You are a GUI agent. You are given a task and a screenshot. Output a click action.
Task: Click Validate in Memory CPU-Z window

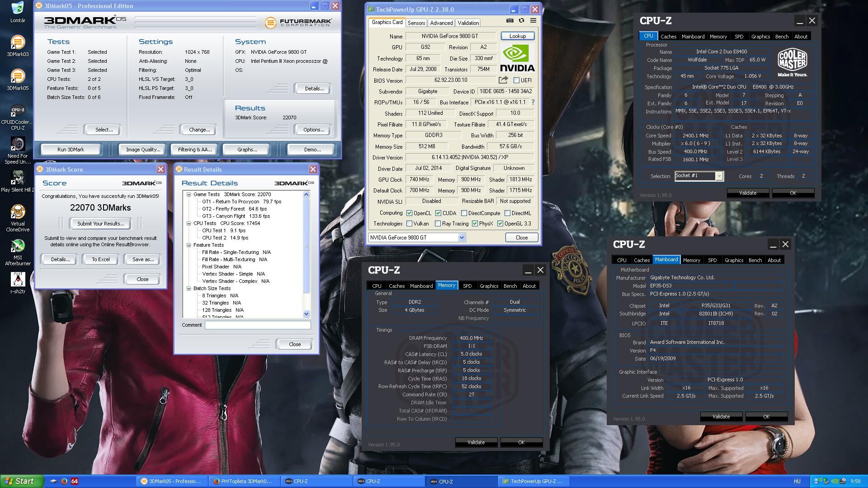476,442
